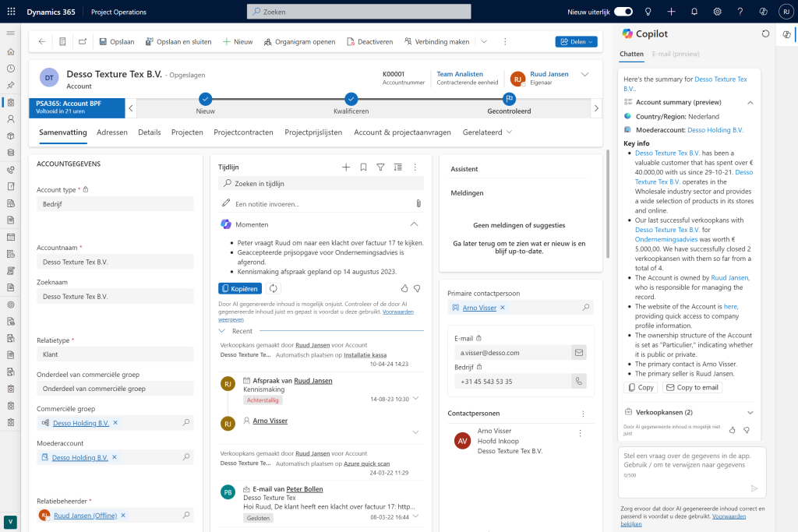
Task: Send email via a.visser@desso.com envelope icon
Action: (x=579, y=353)
